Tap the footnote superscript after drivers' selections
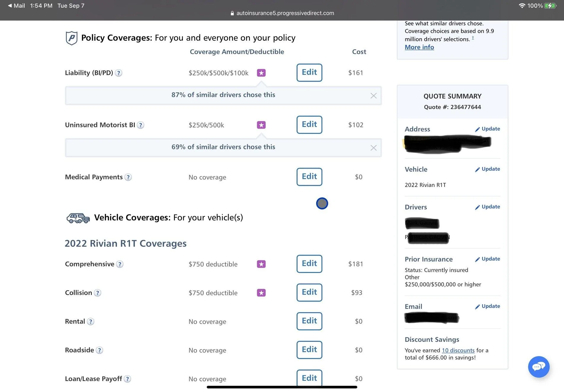This screenshot has width=564, height=392. 473,38
